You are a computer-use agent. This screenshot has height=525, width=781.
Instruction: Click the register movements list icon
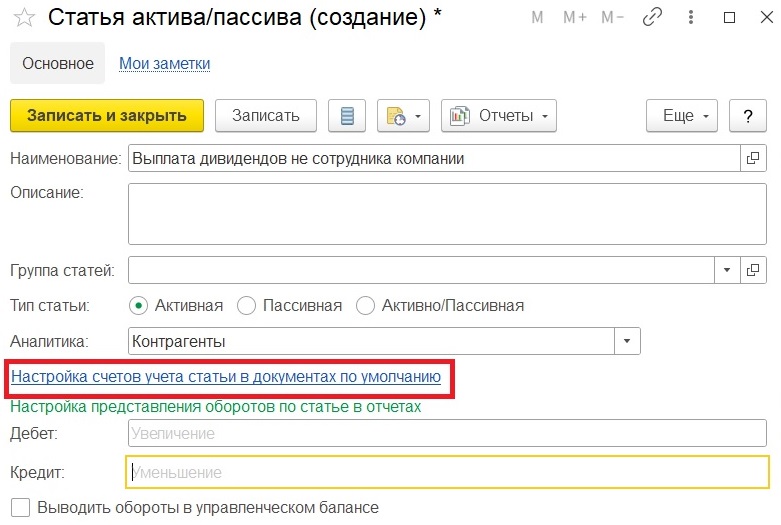pos(347,116)
